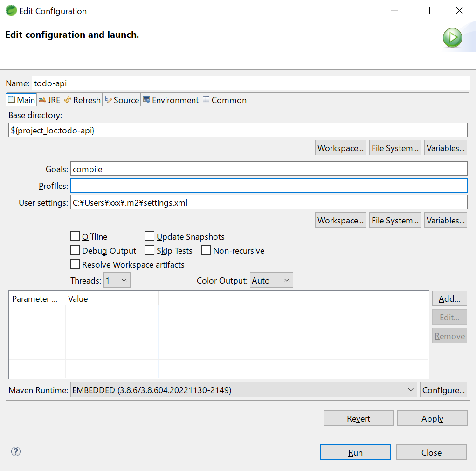Switch to the Refresh tab

83,100
